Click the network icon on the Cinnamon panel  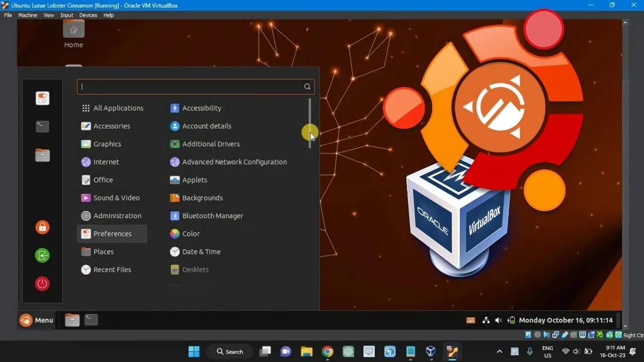tap(486, 320)
